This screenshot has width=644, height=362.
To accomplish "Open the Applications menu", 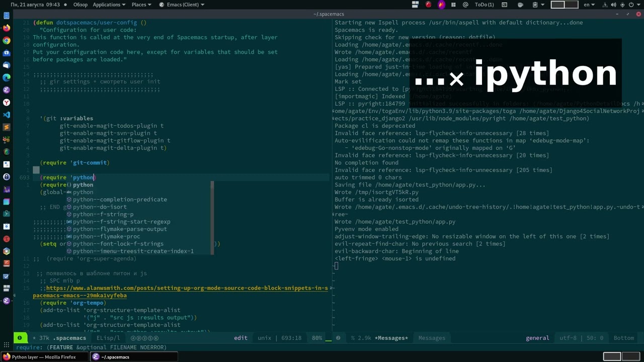I will [x=109, y=5].
